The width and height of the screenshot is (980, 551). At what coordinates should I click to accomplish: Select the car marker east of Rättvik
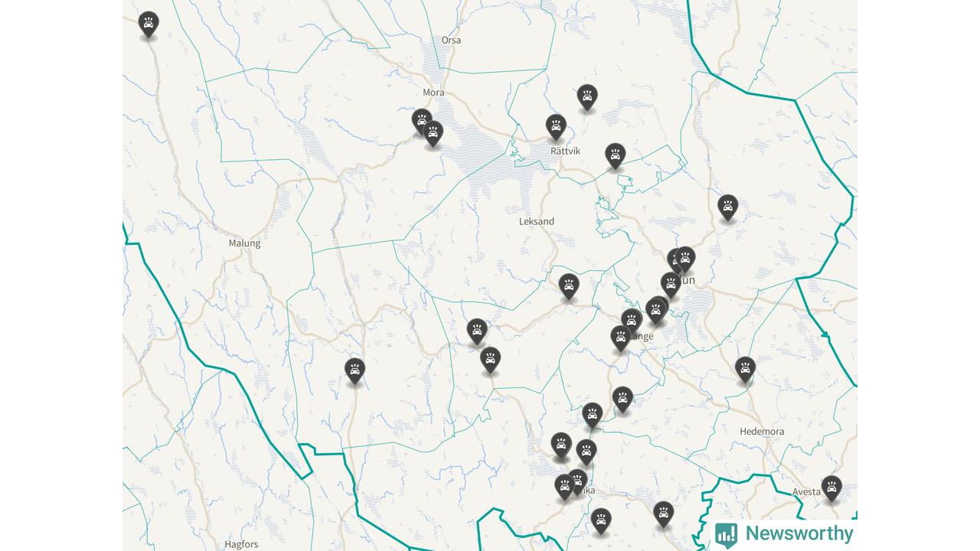[x=616, y=155]
